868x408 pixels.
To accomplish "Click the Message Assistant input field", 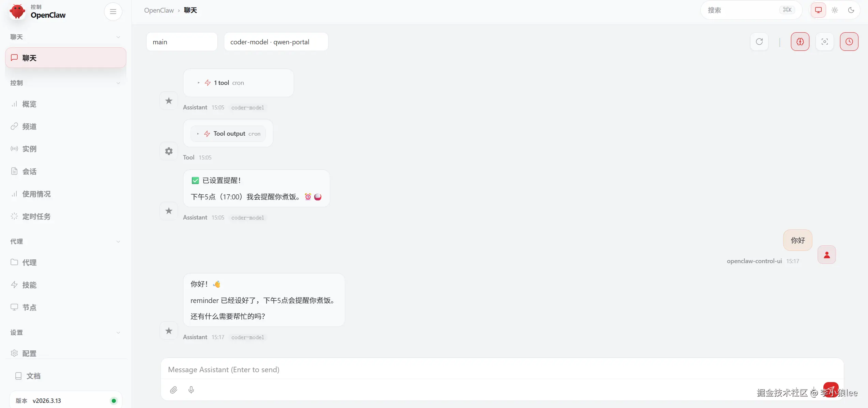I will tap(502, 369).
